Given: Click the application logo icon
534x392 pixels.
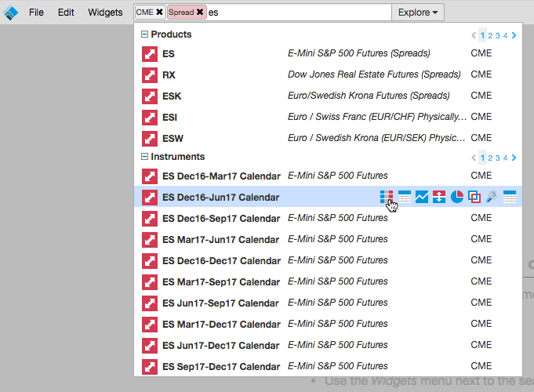Looking at the screenshot, I should click(x=10, y=13).
